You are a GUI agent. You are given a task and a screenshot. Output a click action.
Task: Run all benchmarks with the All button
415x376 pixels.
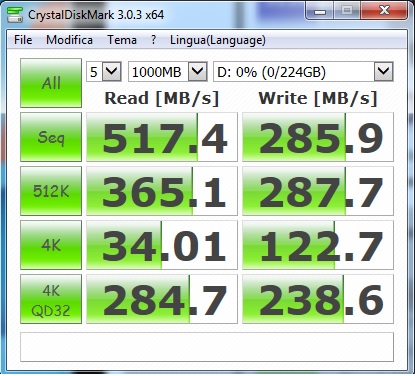click(51, 83)
